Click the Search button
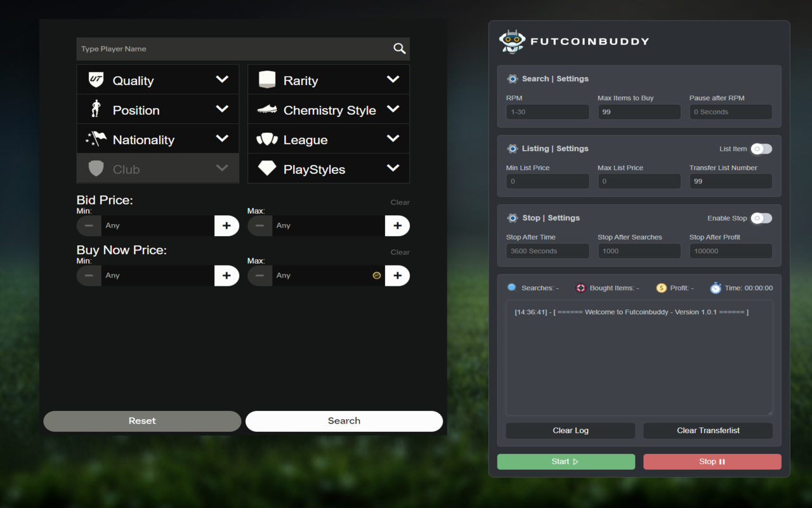 click(x=344, y=421)
